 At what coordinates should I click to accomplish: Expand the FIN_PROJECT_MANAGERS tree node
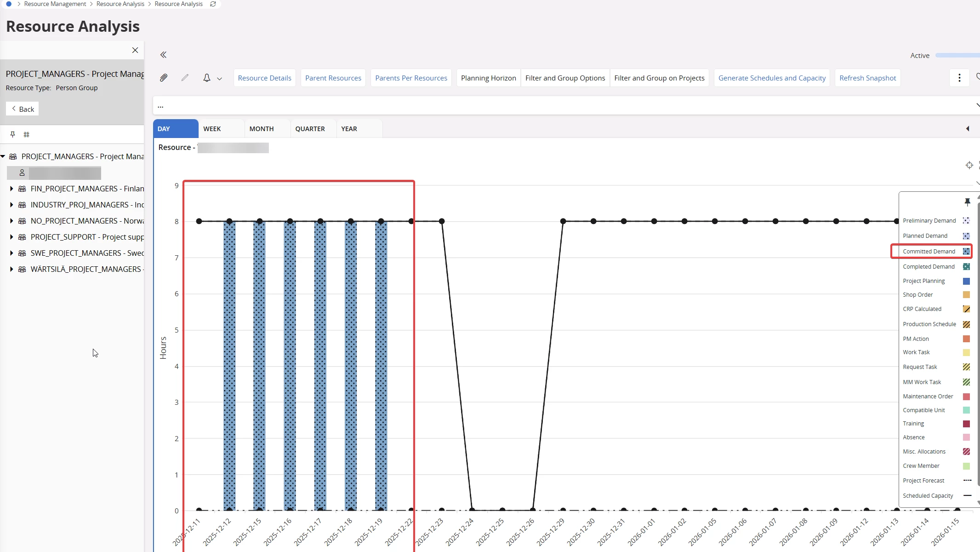pyautogui.click(x=11, y=189)
